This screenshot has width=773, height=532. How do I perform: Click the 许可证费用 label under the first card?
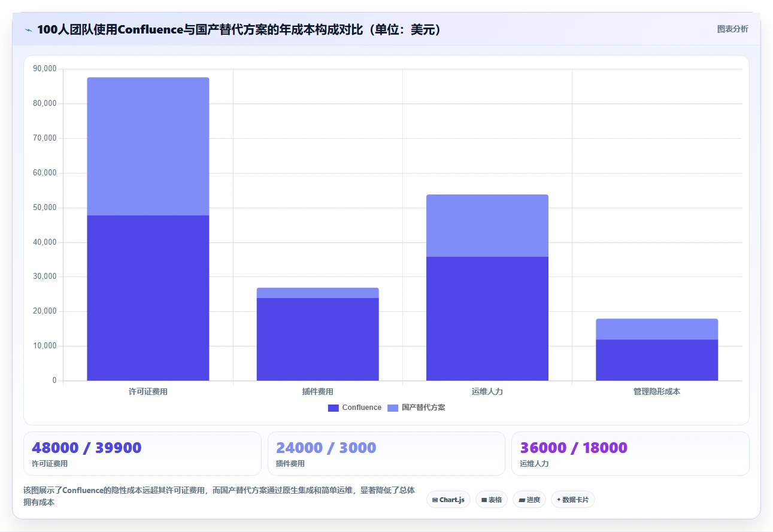(50, 464)
